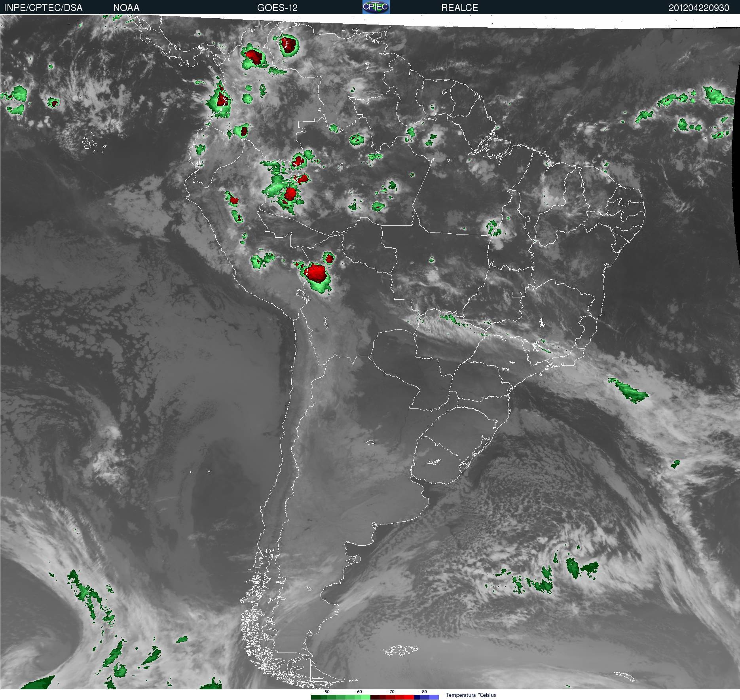Click the GOES-12 satellite label
740x700 pixels.
277,8
